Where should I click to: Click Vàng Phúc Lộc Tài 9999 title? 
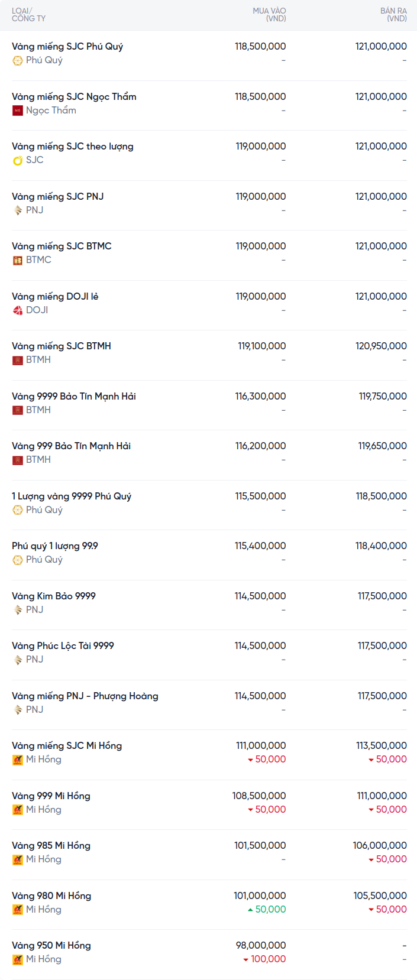[63, 646]
